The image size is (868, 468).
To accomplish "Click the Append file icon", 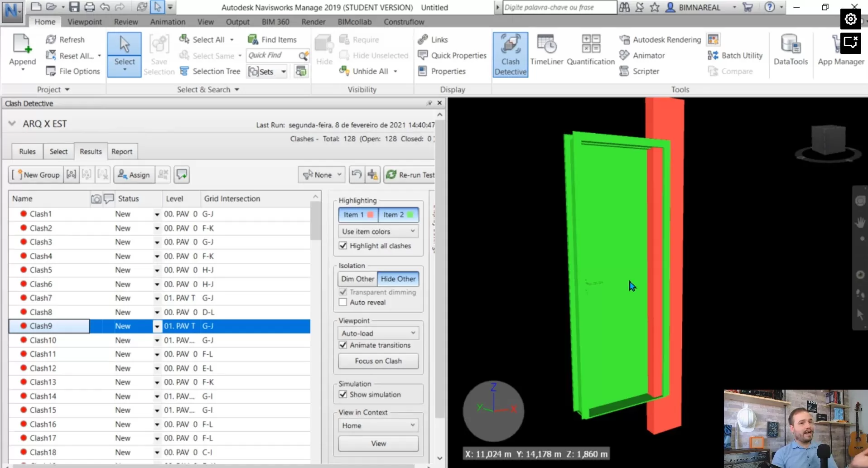I will coord(22,44).
